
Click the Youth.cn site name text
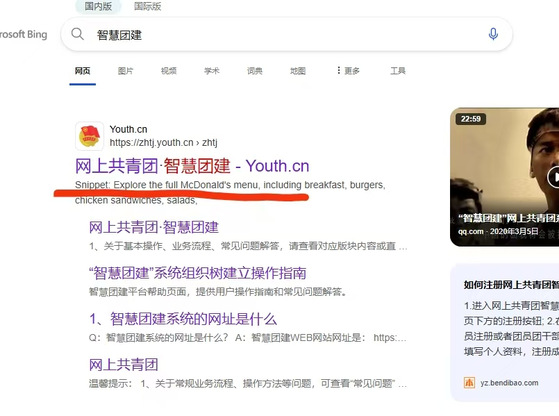[x=128, y=129]
